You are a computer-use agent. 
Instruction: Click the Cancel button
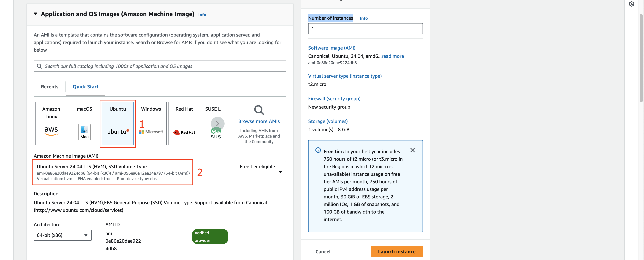tap(323, 251)
